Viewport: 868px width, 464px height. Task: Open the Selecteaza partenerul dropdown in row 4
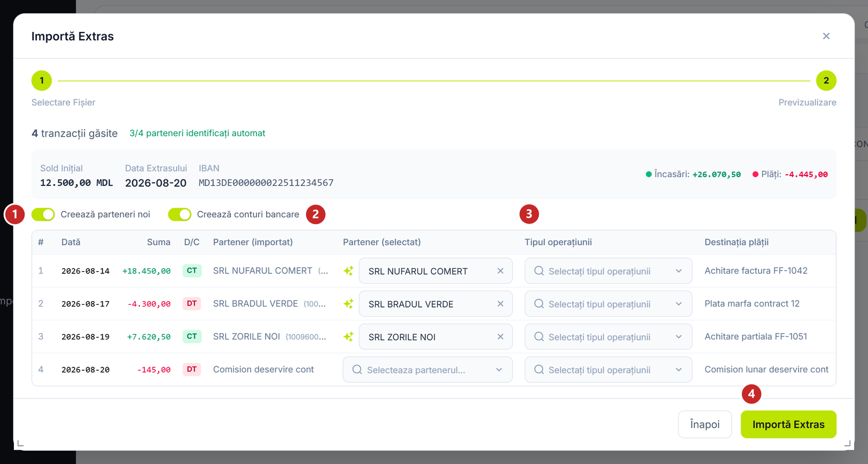[428, 370]
